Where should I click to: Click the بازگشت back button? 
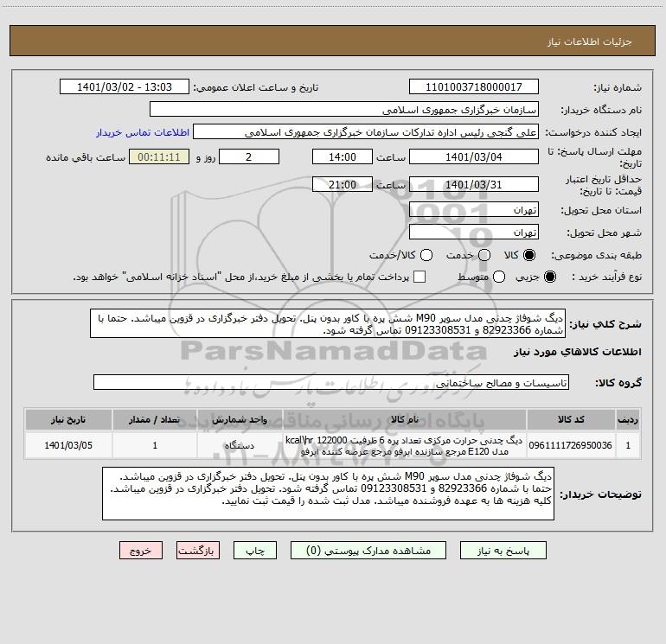point(198,550)
